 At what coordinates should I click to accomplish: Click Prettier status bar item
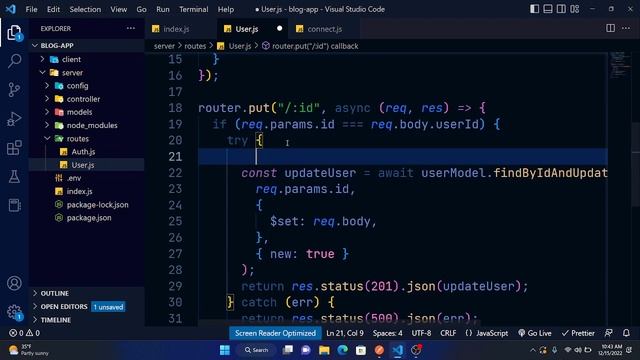point(578,333)
